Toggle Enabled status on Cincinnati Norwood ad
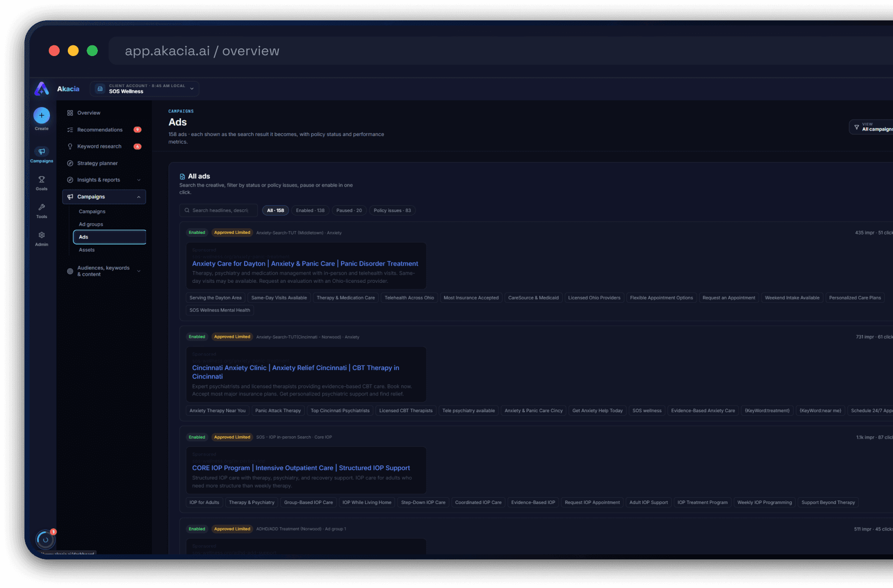This screenshot has width=893, height=588. pos(197,337)
